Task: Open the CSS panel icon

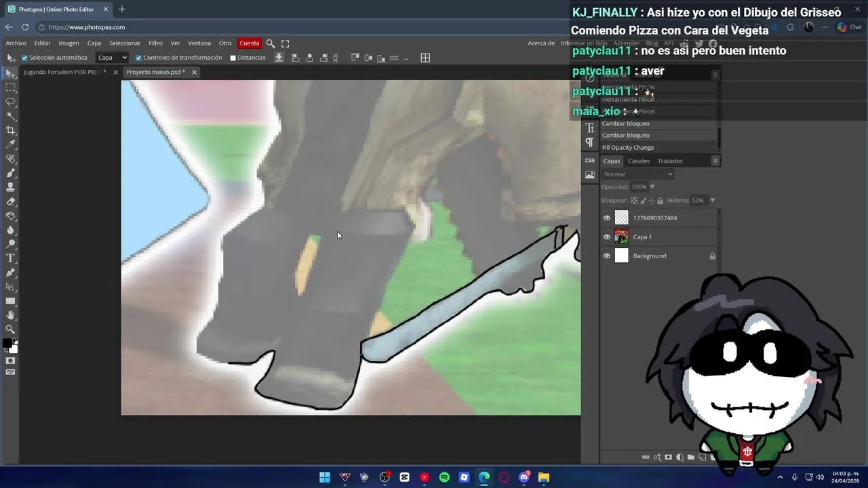Action: [589, 161]
